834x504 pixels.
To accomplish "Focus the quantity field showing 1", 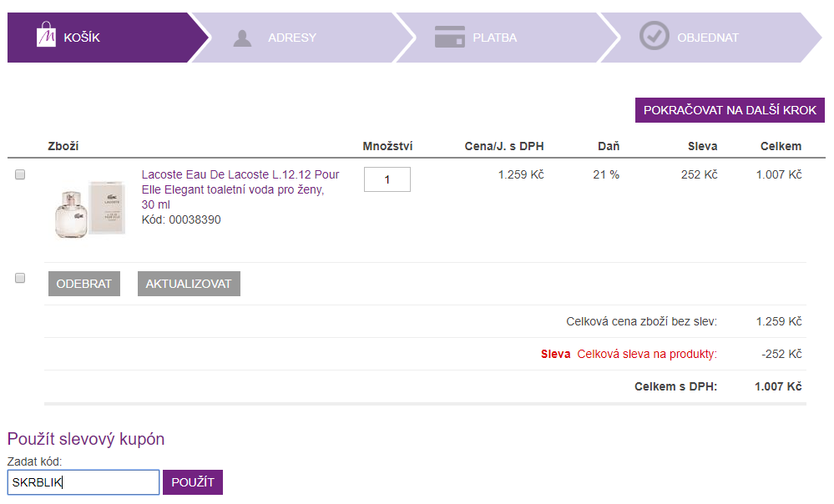I will tap(387, 179).
